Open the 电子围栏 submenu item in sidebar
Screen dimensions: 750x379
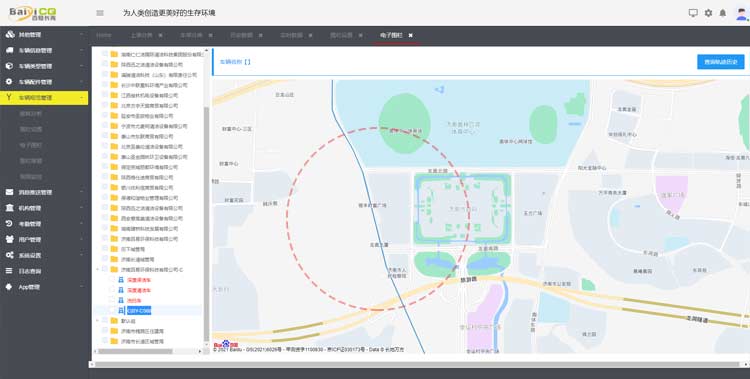(x=31, y=145)
